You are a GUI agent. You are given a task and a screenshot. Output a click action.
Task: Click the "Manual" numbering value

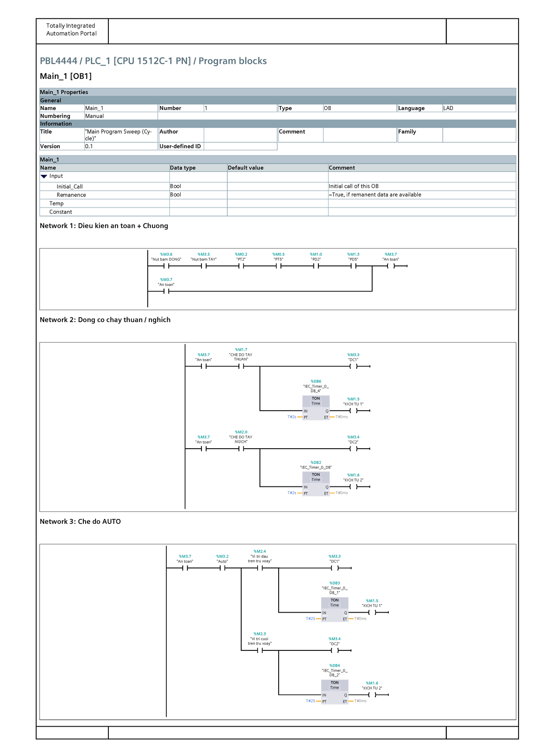[x=95, y=116]
